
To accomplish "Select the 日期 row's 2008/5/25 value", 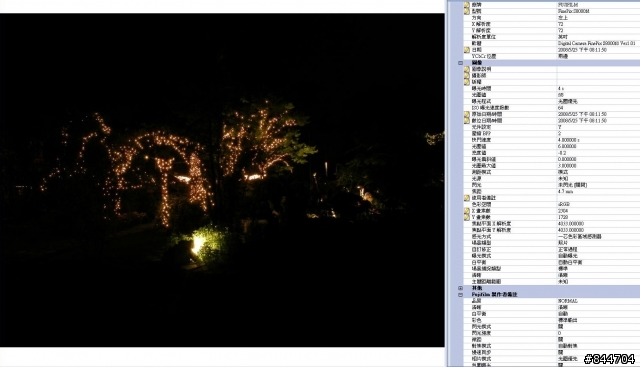I will pyautogui.click(x=582, y=50).
